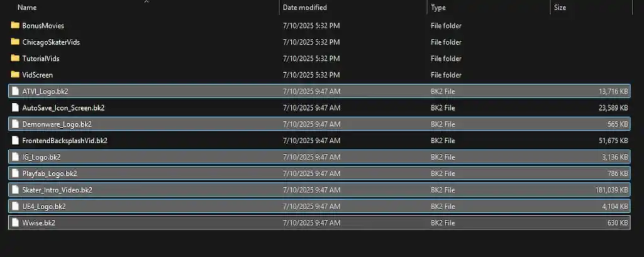Click the FrontendBacksplashVid.bk2 file icon

16,140
